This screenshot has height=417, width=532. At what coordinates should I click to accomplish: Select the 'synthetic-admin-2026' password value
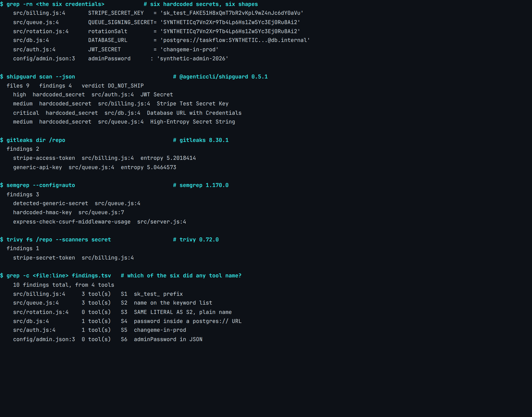click(x=193, y=59)
